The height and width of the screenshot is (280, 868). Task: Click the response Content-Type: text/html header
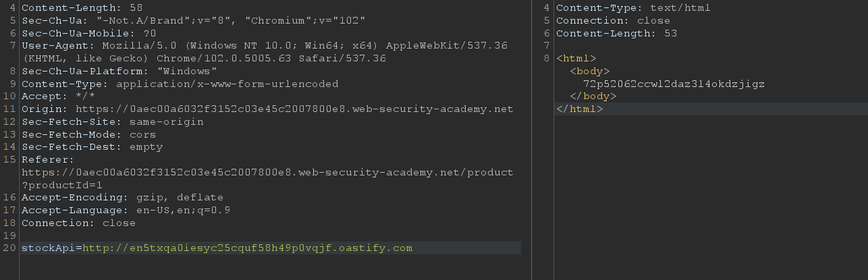(x=633, y=8)
